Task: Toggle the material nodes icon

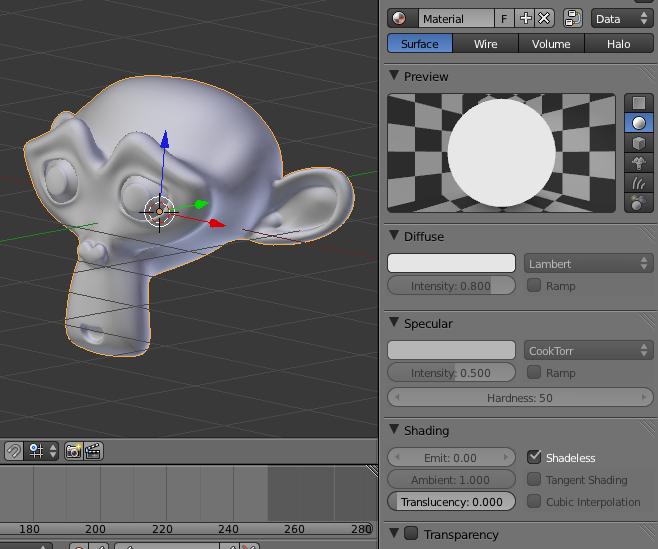Action: (573, 18)
